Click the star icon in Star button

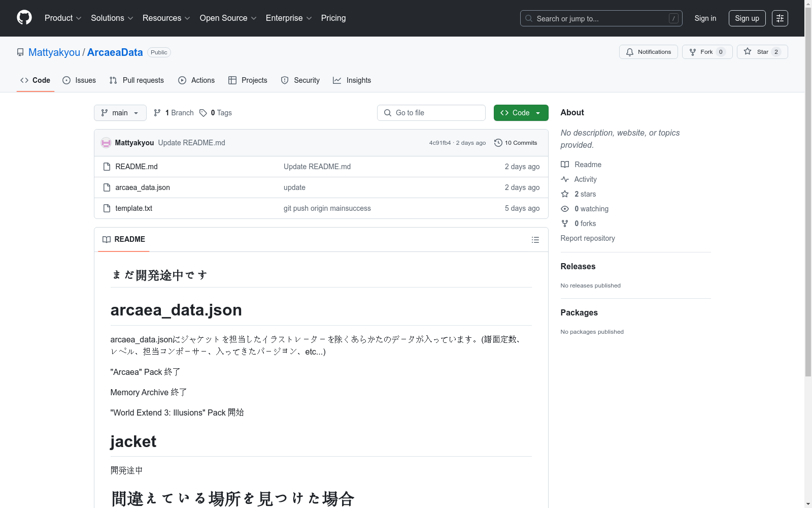click(748, 51)
